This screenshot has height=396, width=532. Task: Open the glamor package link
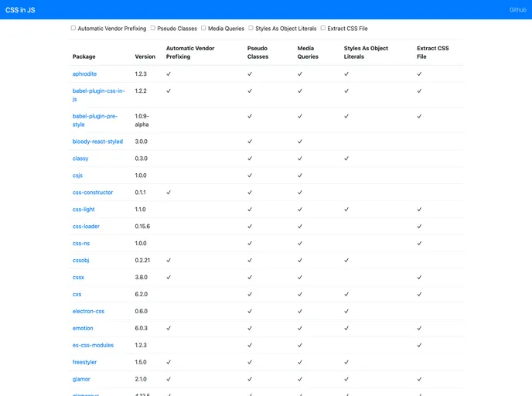81,379
